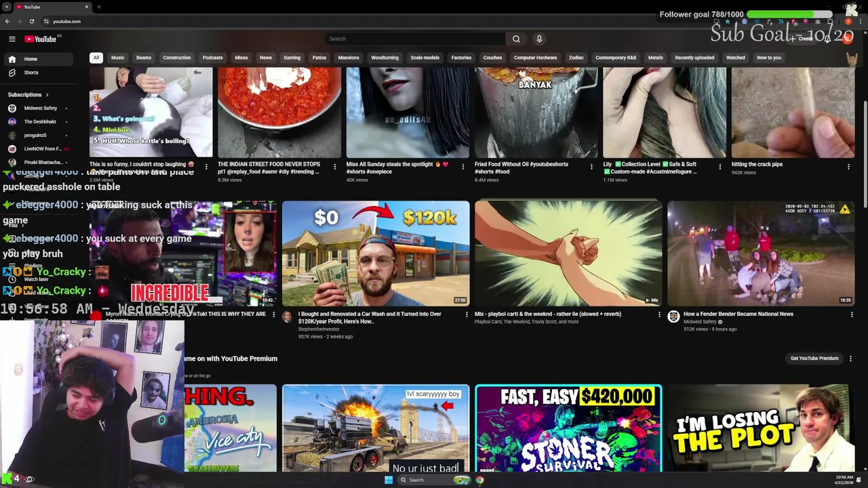Select the Computer Hardware filter chip
Screen dimensions: 868x488
point(535,58)
